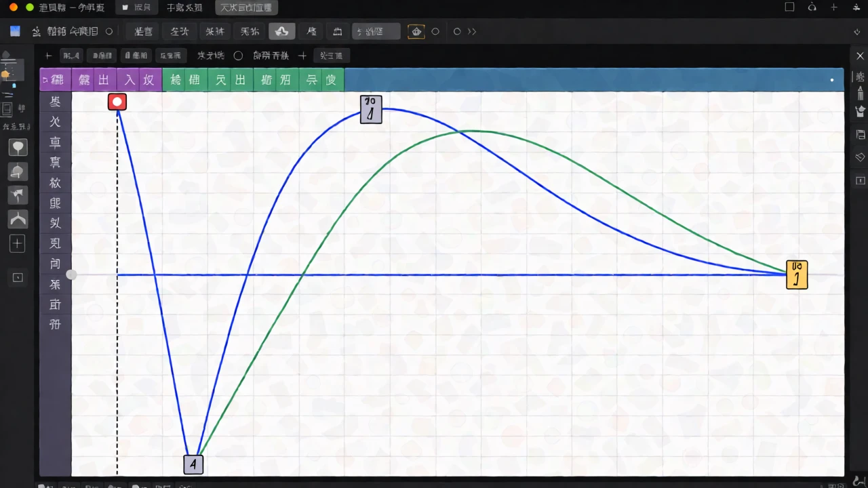
Task: Expand toolbar overflow double-chevron
Action: point(472,31)
